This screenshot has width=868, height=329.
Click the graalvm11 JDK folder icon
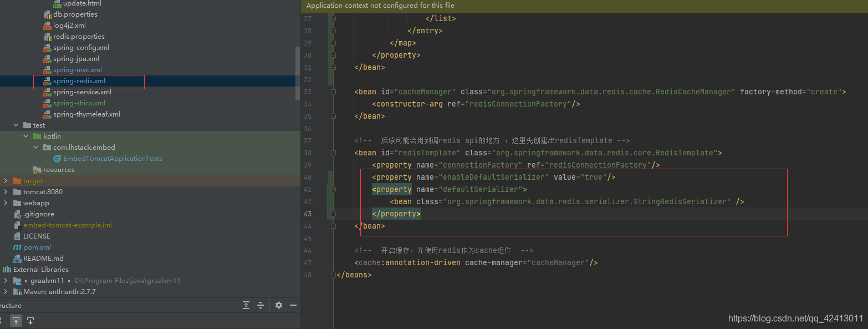(17, 281)
